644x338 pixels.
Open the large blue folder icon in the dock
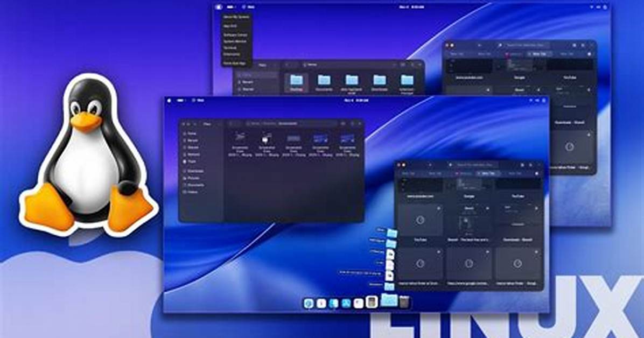tap(389, 300)
